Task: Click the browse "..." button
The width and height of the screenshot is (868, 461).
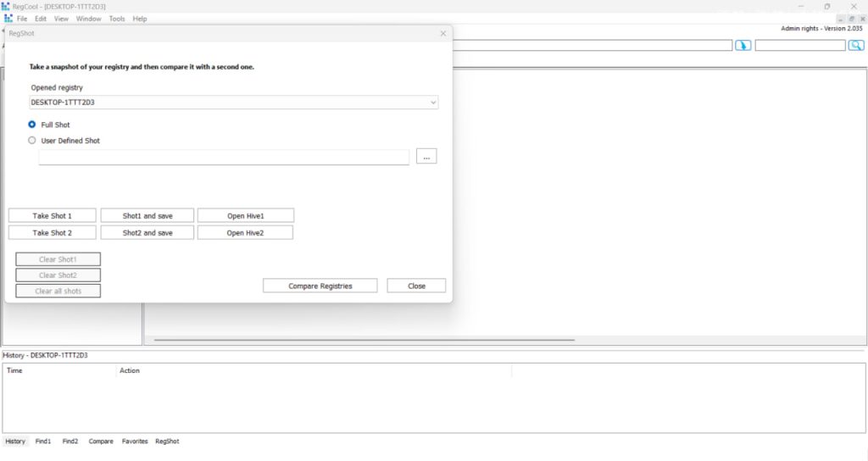Action: tap(426, 156)
